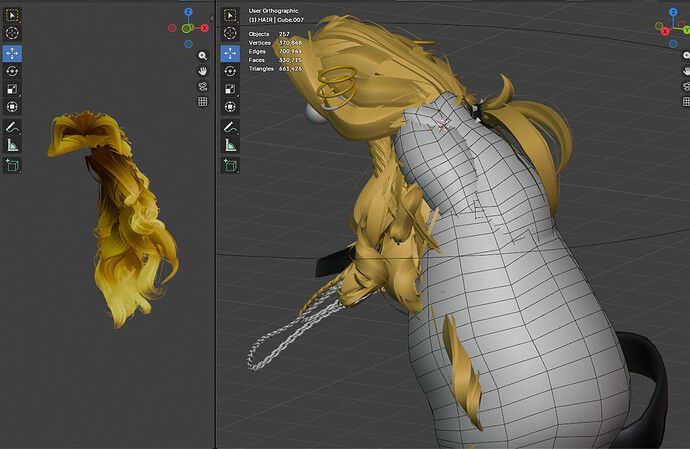Viewport: 690px width, 449px height.
Task: Select the Cursor tool in left viewport
Action: coord(12,33)
